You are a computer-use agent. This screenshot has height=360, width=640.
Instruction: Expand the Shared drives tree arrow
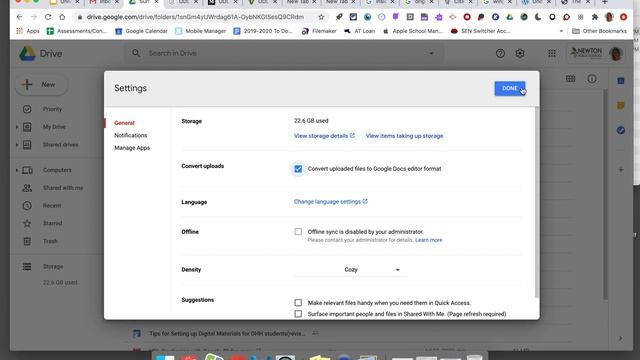point(17,144)
